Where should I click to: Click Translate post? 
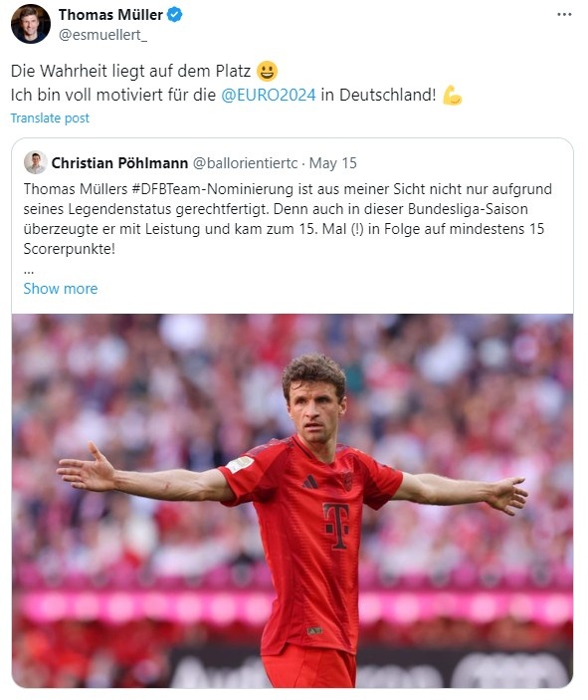pos(50,118)
